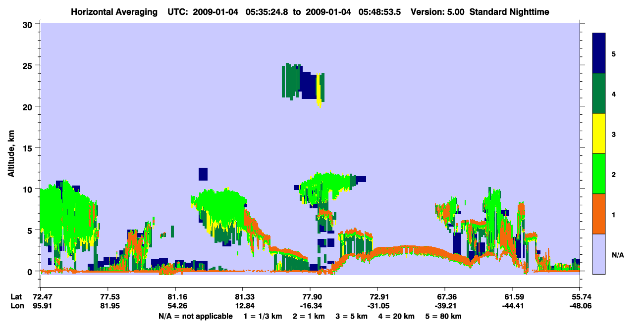Click the 'Lat' row label
The width and height of the screenshot is (644, 330).
click(x=16, y=297)
